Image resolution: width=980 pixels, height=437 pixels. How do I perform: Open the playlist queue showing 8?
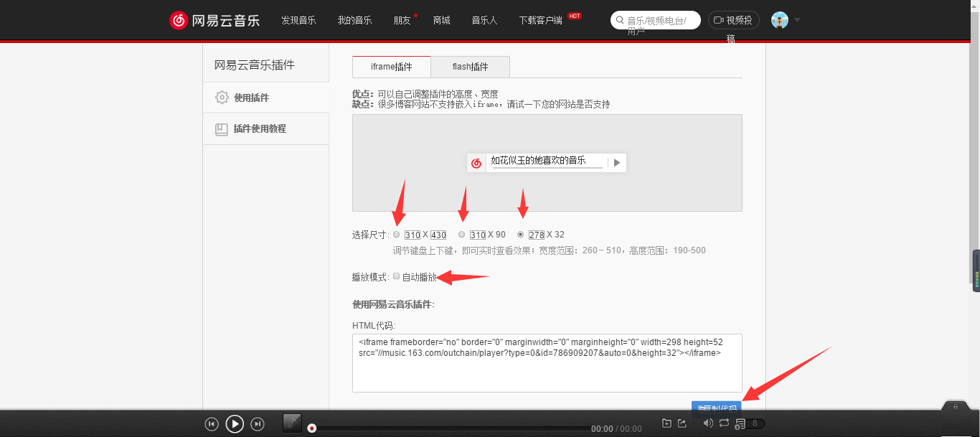750,424
